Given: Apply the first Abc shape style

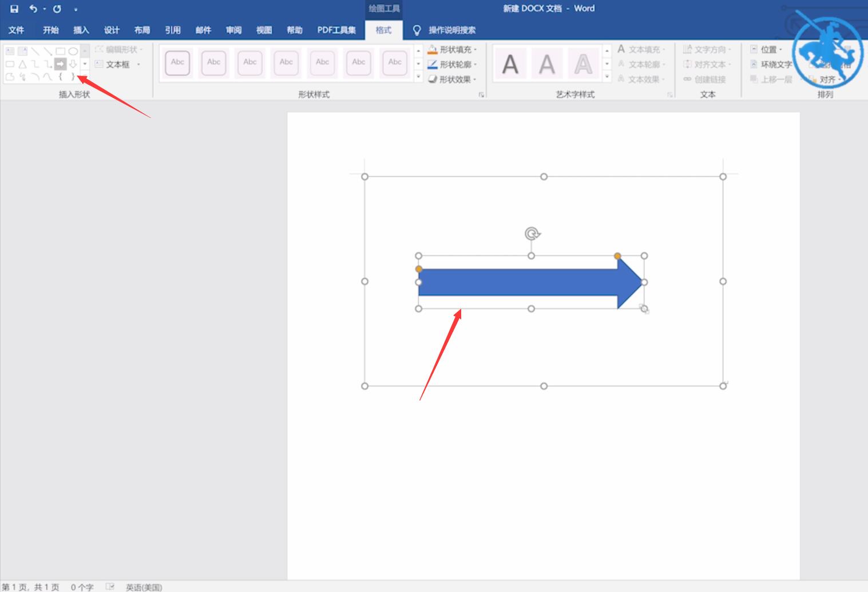Looking at the screenshot, I should (177, 63).
